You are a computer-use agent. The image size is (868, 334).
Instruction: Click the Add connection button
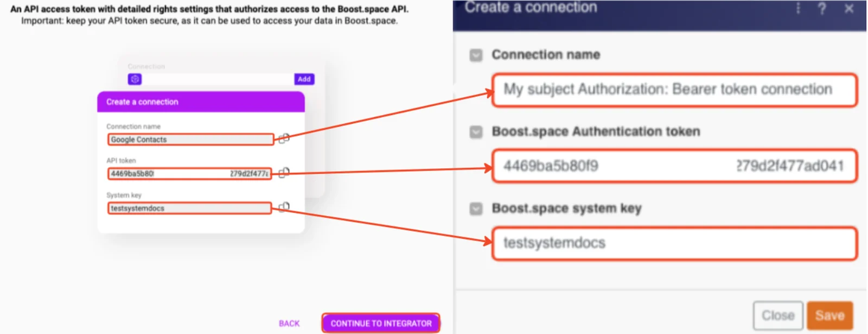pyautogui.click(x=304, y=79)
